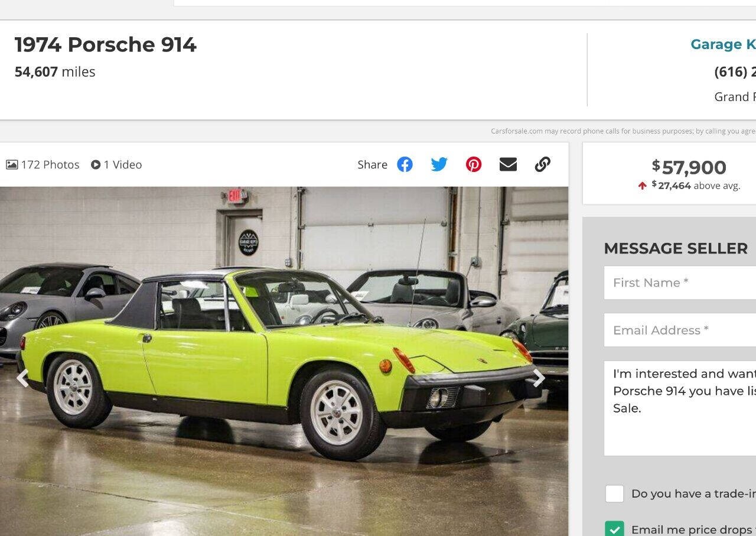
Task: Share listing on Twitter
Action: pos(439,164)
